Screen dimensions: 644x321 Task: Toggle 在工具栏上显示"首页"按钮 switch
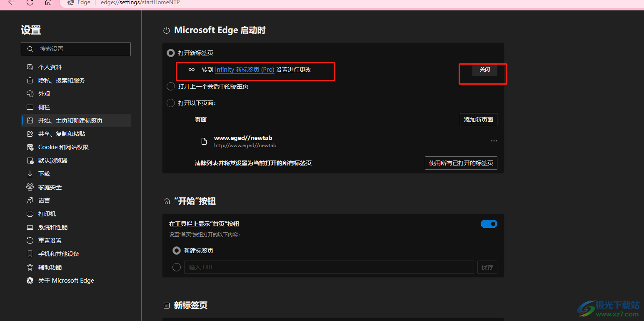[489, 224]
